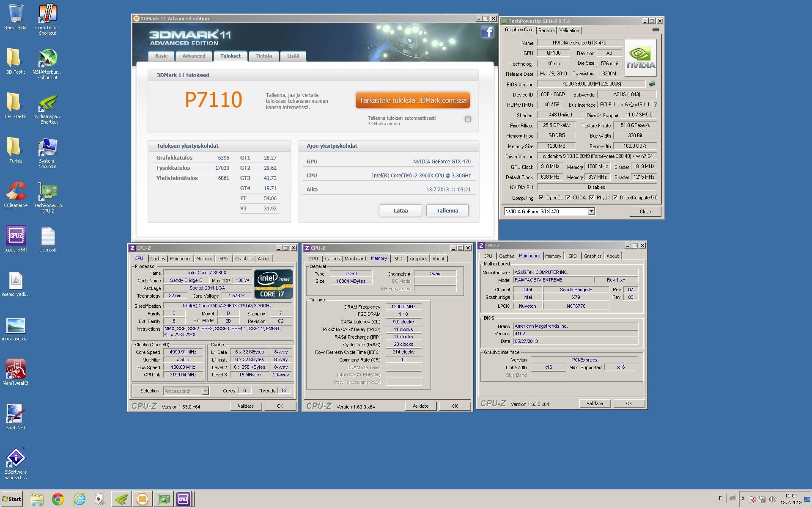Open Graphics tab in the right CPU-Z window

tap(593, 256)
